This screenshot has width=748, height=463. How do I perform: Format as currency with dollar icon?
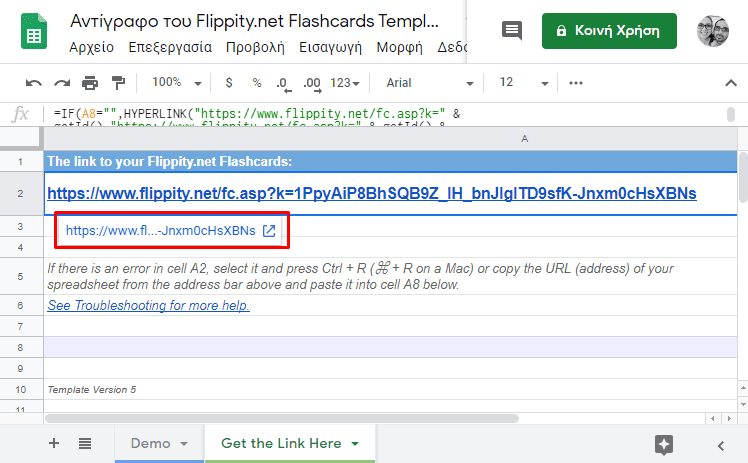pos(229,83)
